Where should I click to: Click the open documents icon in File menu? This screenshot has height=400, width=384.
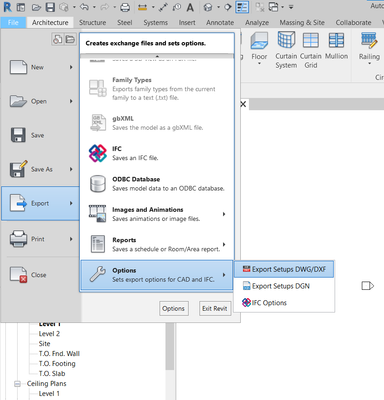tap(70, 39)
